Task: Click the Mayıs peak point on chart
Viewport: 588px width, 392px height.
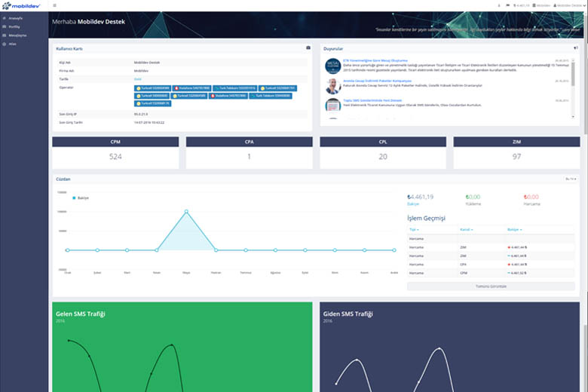Action: 186,212
